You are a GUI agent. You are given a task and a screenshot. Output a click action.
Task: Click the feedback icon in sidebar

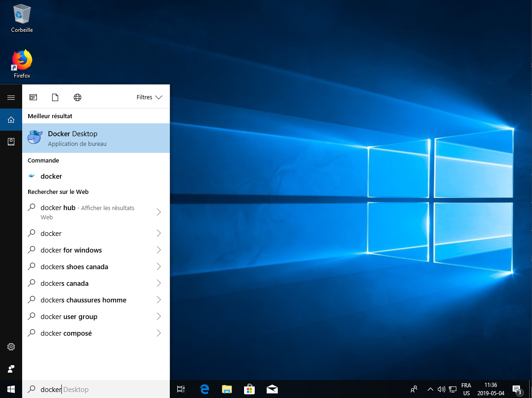click(11, 369)
